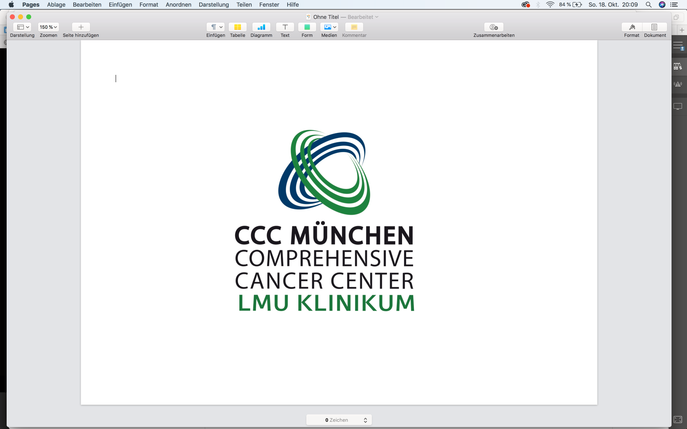Open the Darstellung menu in menu bar
The image size is (687, 429).
(x=213, y=4)
